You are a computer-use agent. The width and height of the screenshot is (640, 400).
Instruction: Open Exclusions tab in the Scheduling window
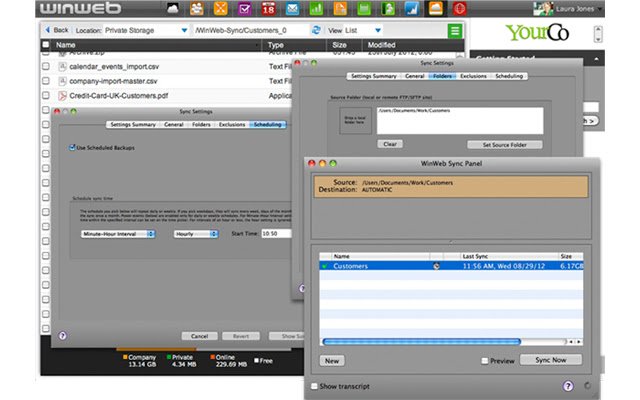(232, 124)
